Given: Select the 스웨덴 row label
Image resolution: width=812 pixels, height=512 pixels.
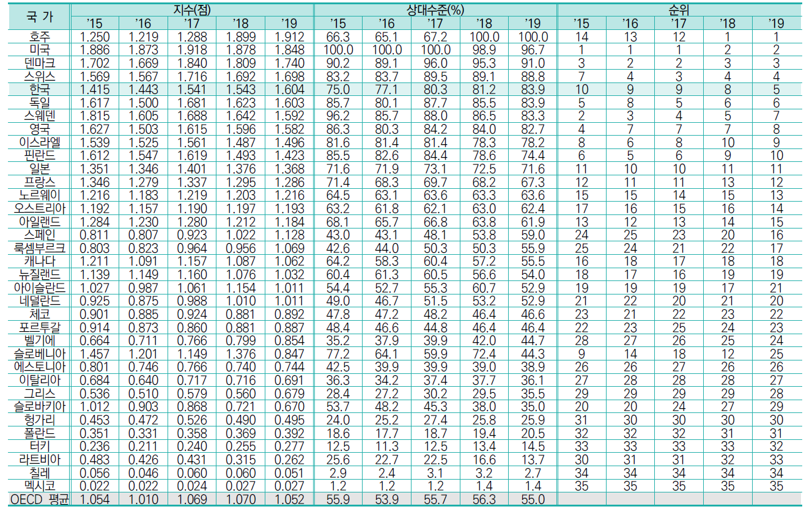Looking at the screenshot, I should pos(40,115).
